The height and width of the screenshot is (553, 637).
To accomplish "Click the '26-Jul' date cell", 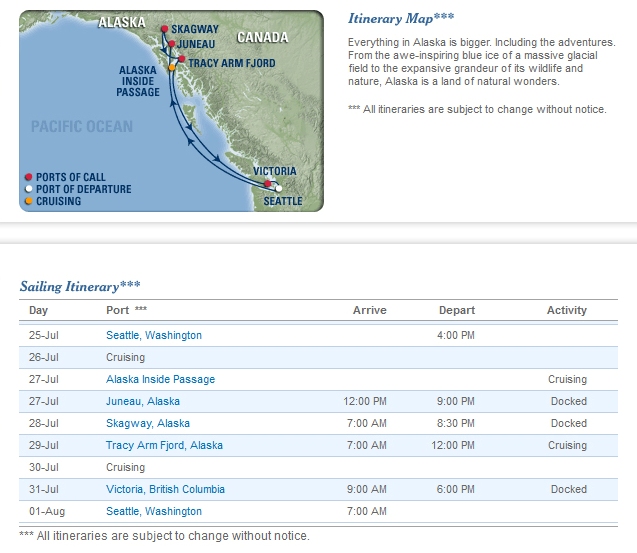I will (43, 357).
